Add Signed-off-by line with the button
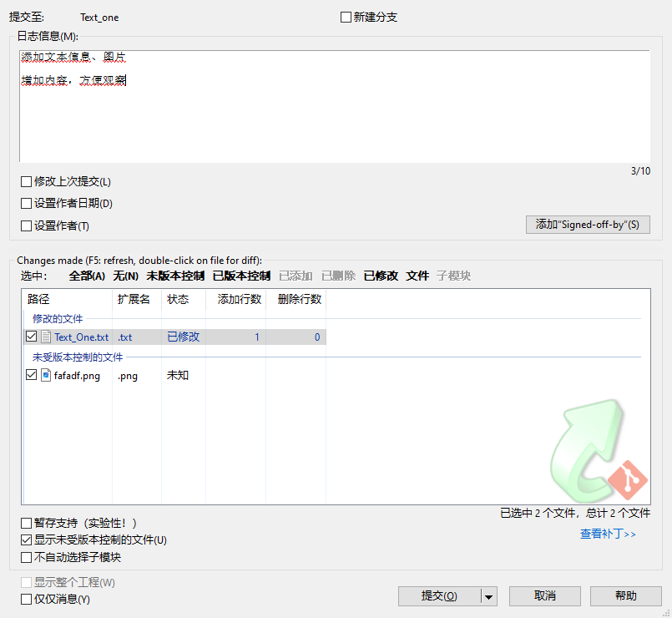 [587, 225]
